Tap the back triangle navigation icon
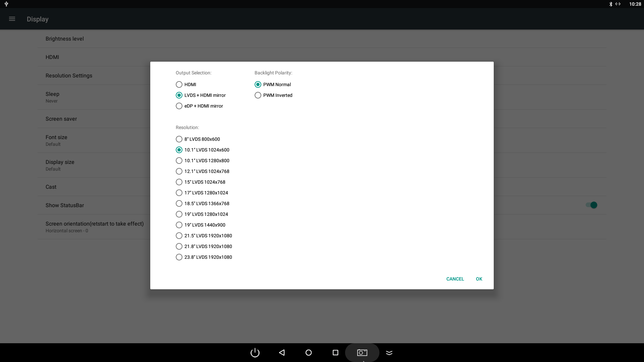Image resolution: width=644 pixels, height=362 pixels. (x=282, y=353)
